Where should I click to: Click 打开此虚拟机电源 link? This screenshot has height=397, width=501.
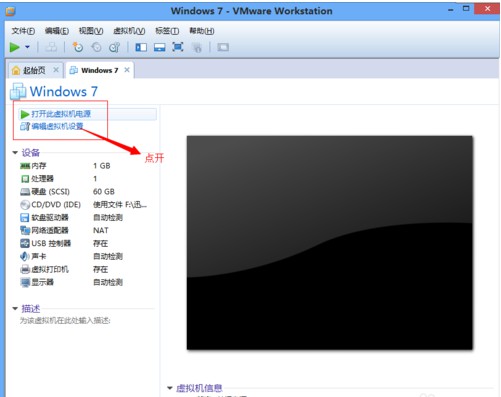(61, 114)
